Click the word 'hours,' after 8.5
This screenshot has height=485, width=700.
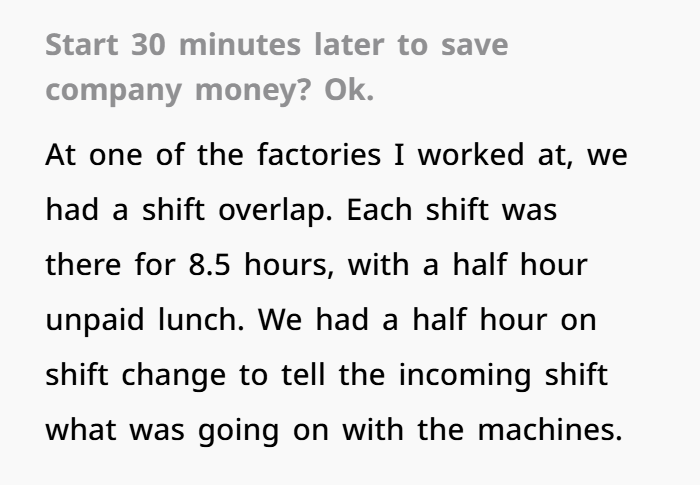(x=289, y=265)
